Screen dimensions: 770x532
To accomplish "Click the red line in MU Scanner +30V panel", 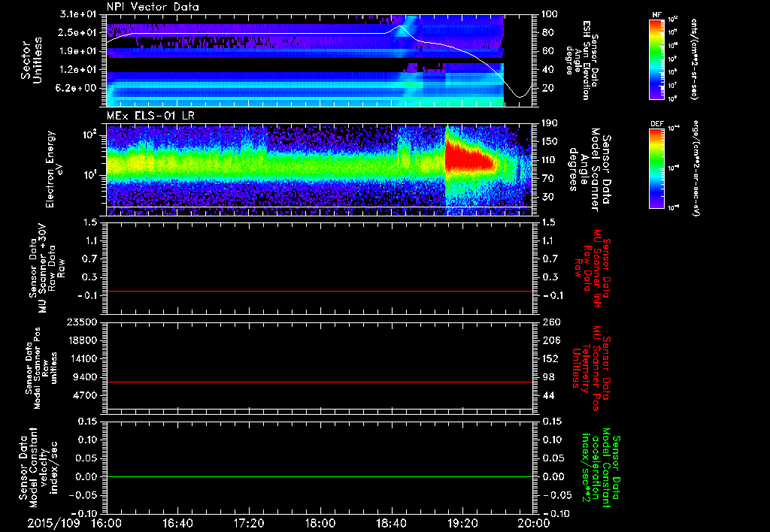I will tap(320, 291).
